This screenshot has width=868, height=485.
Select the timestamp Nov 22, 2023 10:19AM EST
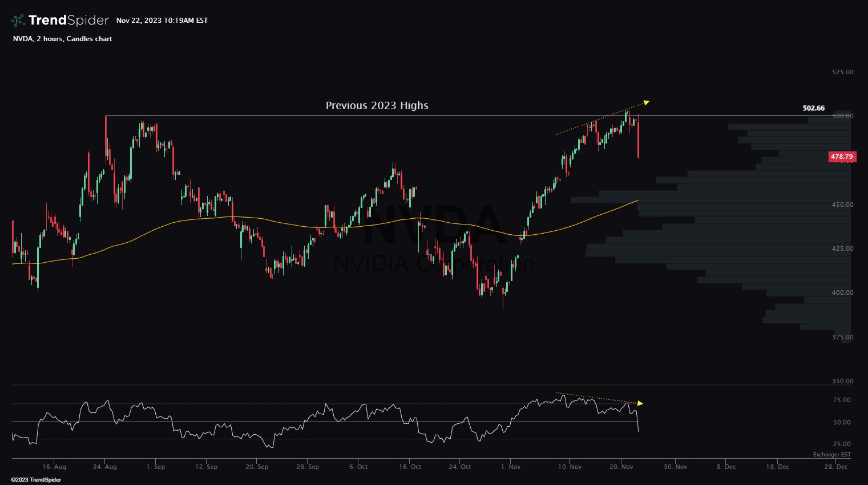tap(162, 21)
